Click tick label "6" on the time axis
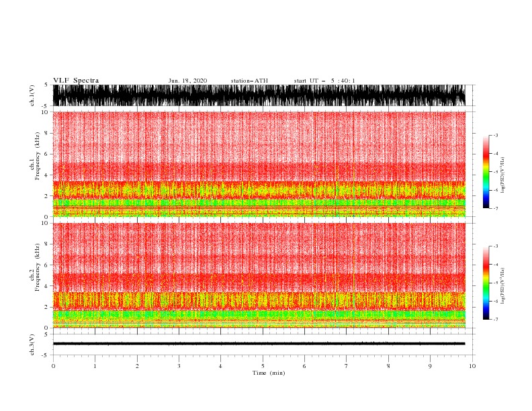532x411 pixels. 304,366
